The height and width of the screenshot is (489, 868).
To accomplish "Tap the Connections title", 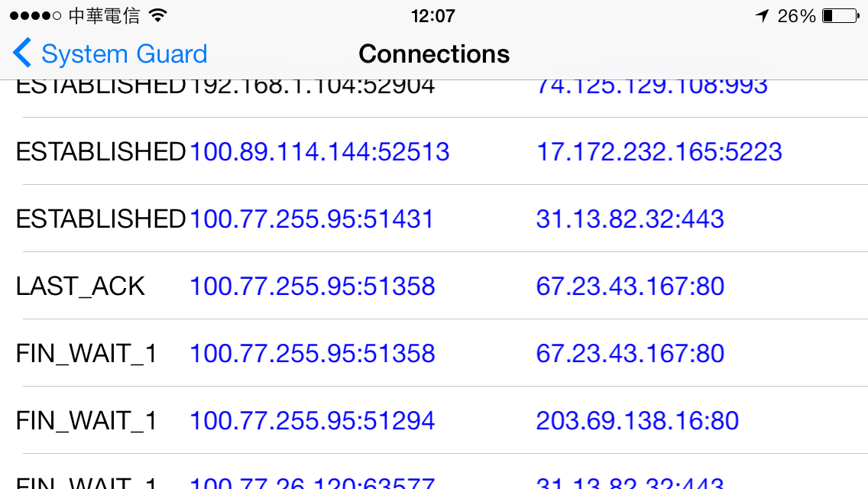I will coord(434,53).
